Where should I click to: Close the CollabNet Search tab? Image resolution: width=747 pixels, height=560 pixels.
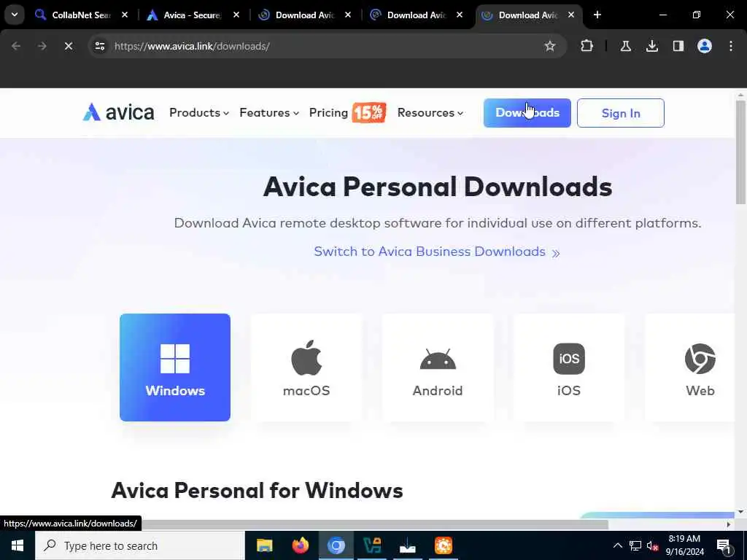tap(124, 15)
